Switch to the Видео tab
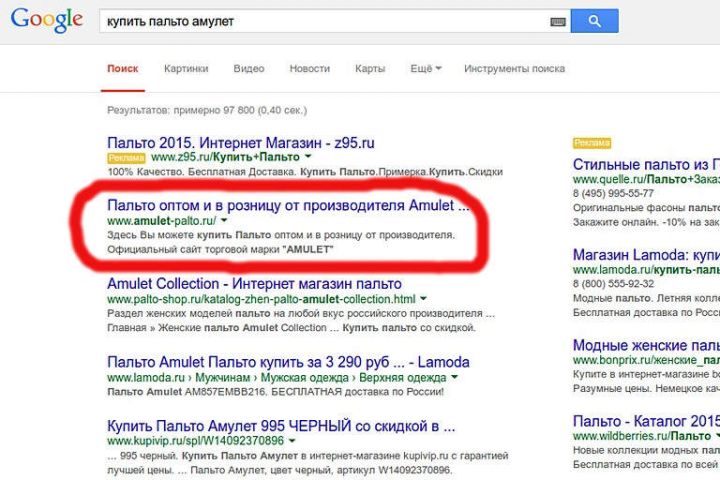Viewport: 720px width, 480px height. (x=249, y=69)
